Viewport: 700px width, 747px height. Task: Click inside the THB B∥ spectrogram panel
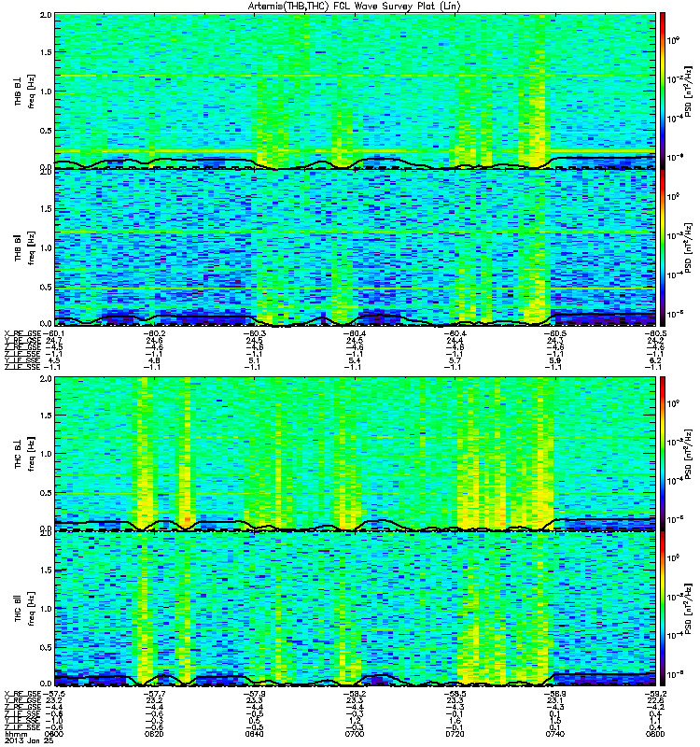pyautogui.click(x=356, y=247)
